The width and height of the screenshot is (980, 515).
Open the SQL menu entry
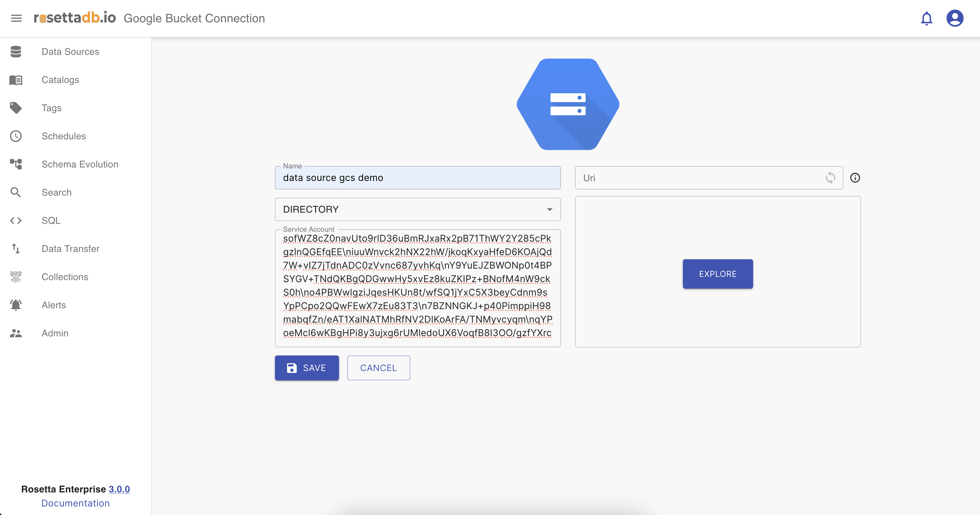click(51, 220)
